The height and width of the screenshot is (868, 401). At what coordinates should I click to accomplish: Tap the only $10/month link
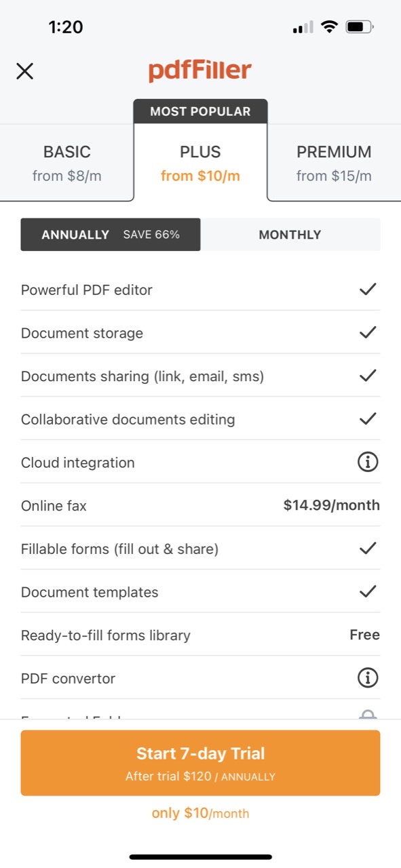click(200, 812)
